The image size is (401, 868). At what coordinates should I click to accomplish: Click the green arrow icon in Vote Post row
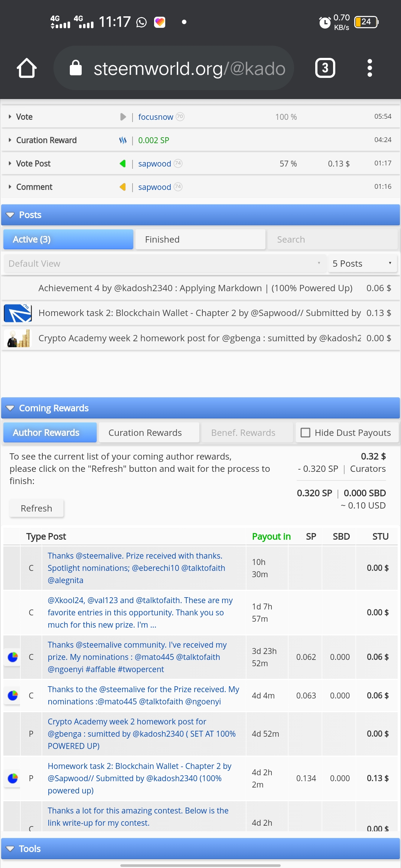tap(123, 164)
